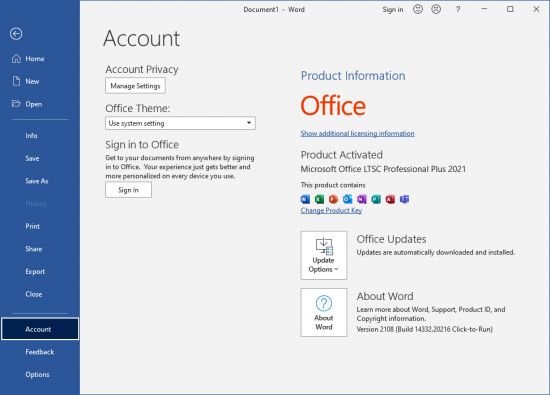Image resolution: width=550 pixels, height=395 pixels.
Task: Expand the Office Theme dropdown
Action: [180, 123]
